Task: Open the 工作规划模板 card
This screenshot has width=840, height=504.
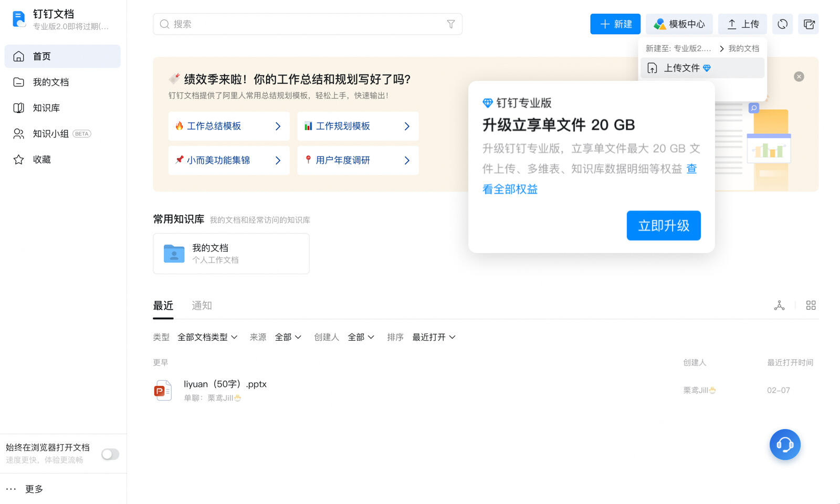Action: pos(358,126)
